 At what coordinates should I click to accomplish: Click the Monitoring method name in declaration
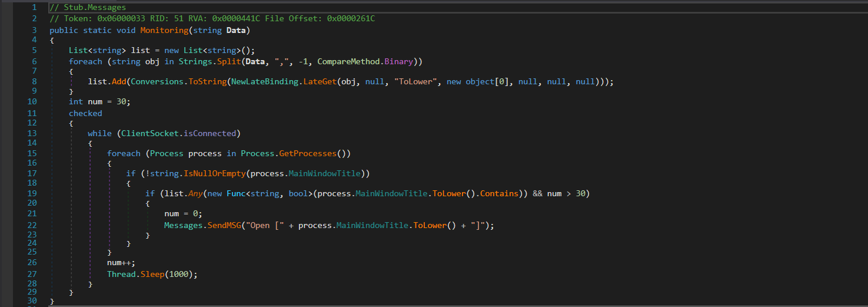[x=164, y=30]
